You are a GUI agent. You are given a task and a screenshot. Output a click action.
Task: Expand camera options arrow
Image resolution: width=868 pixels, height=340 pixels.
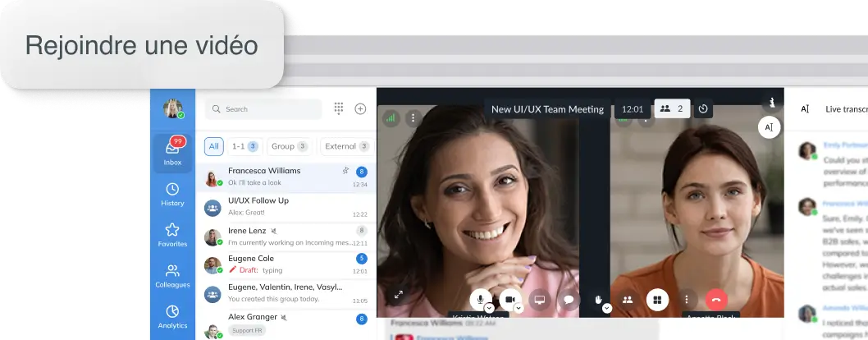519,308
